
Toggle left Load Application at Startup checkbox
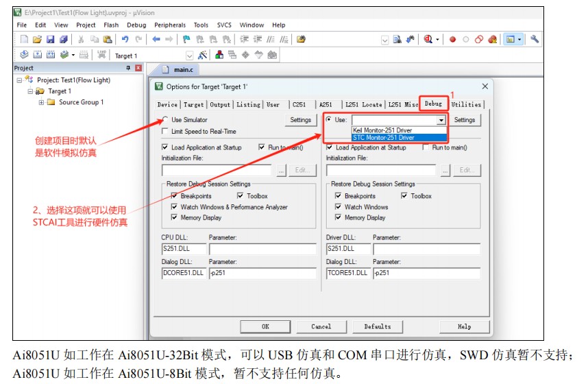[165, 147]
